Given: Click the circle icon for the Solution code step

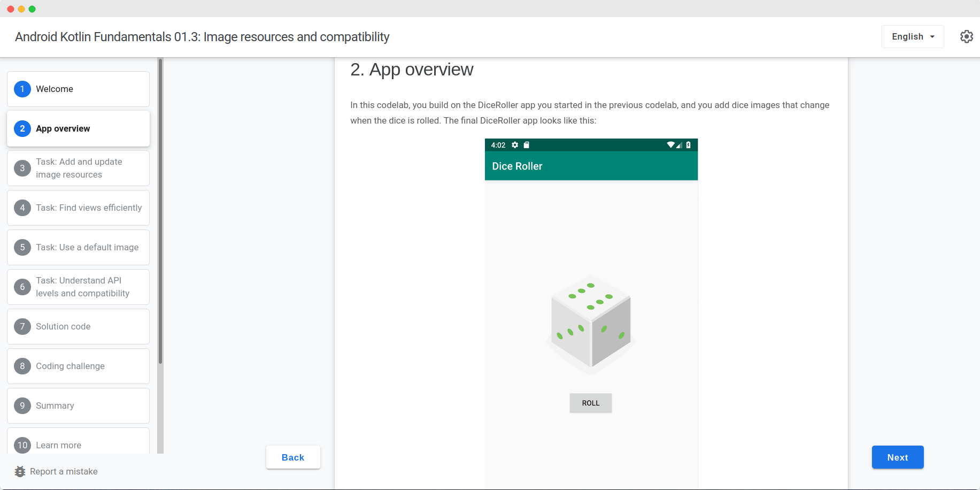Looking at the screenshot, I should coord(22,326).
